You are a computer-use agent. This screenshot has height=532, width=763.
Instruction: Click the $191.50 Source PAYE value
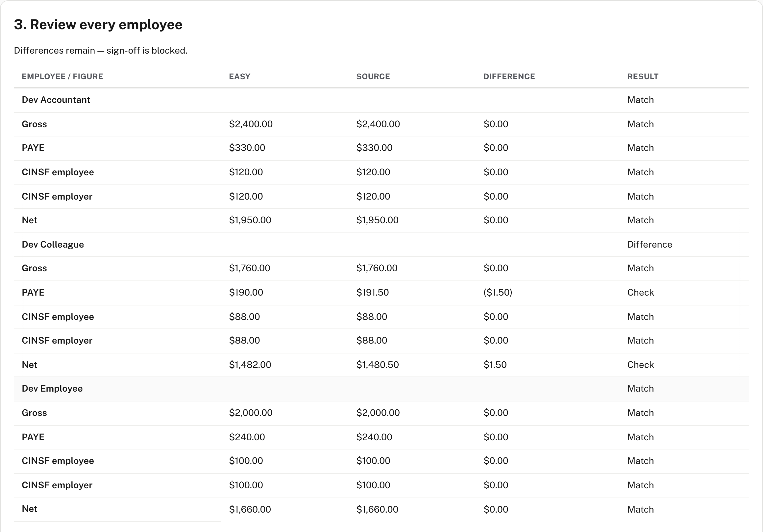point(373,292)
